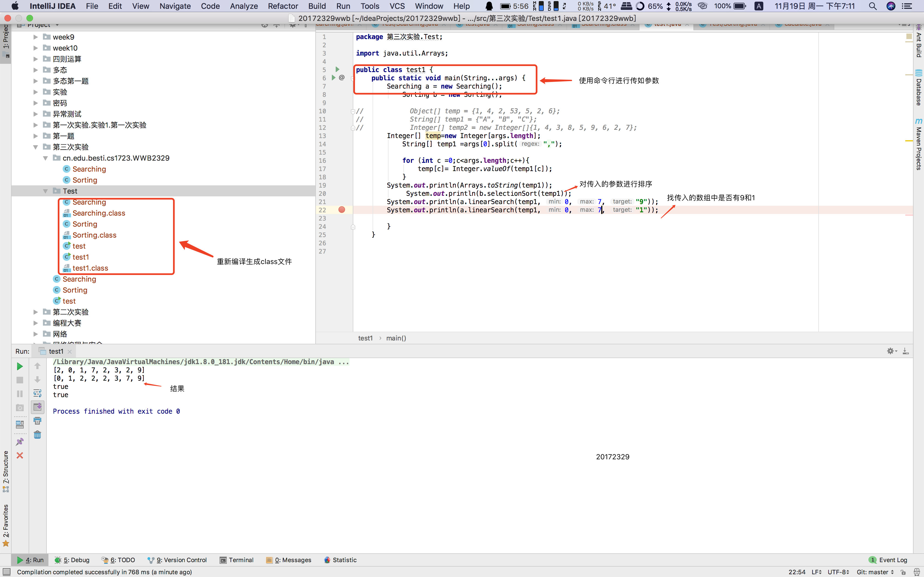Toggle tool window quick access in status bar

(x=7, y=572)
